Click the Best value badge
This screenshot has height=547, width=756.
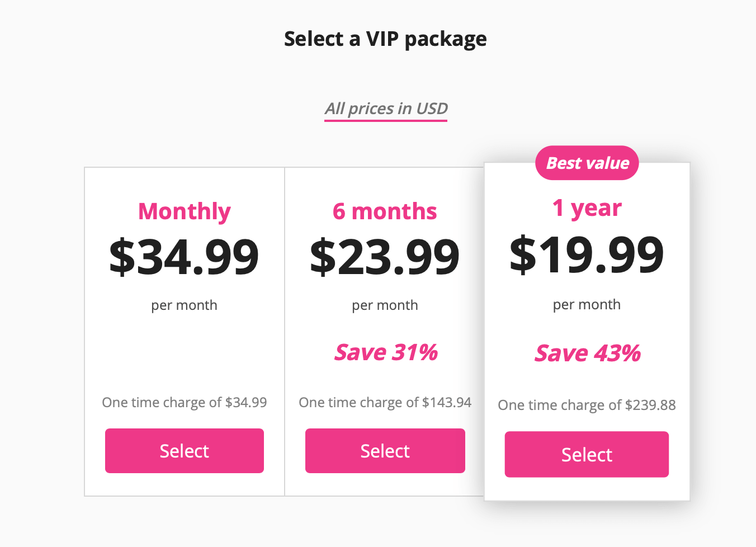tap(587, 163)
